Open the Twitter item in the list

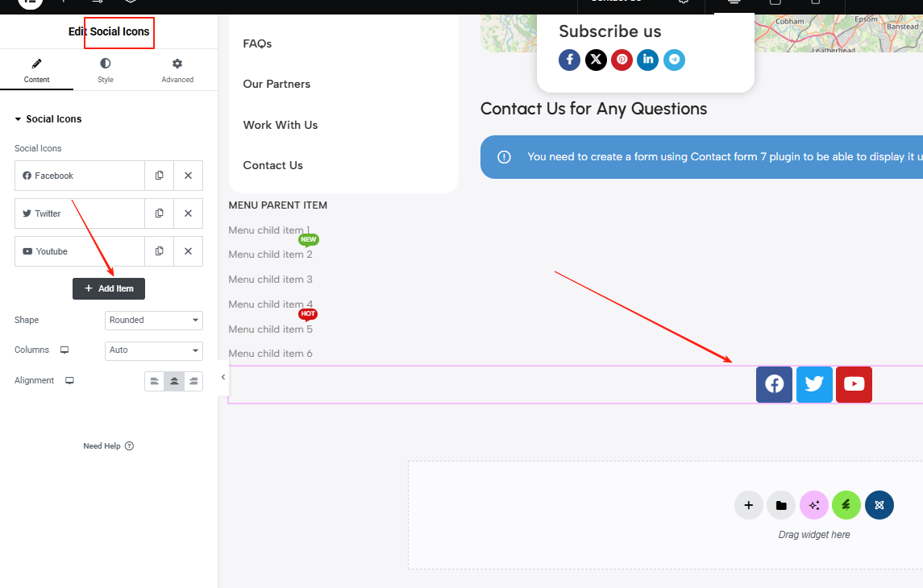pyautogui.click(x=80, y=213)
